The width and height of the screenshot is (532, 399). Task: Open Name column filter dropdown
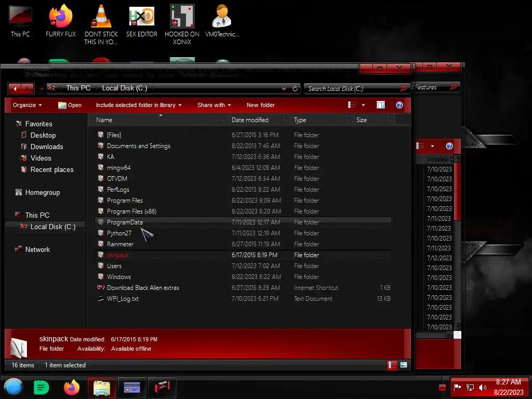(x=224, y=120)
